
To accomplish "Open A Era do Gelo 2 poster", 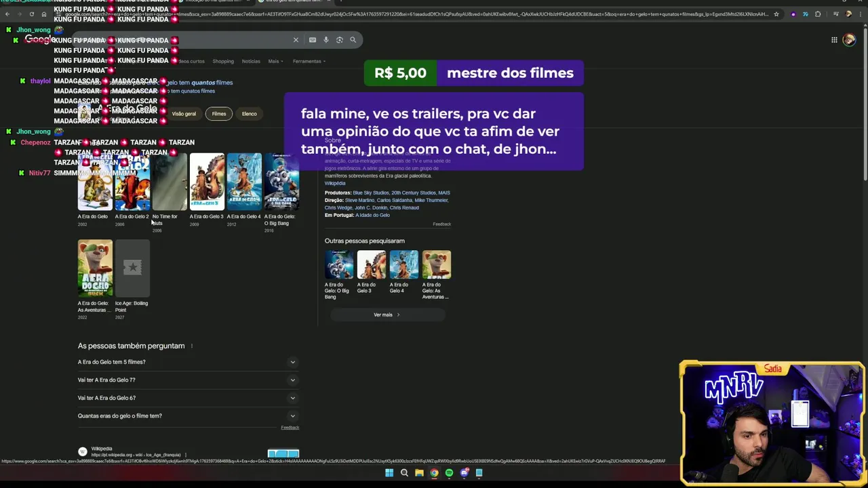I will pos(132,182).
